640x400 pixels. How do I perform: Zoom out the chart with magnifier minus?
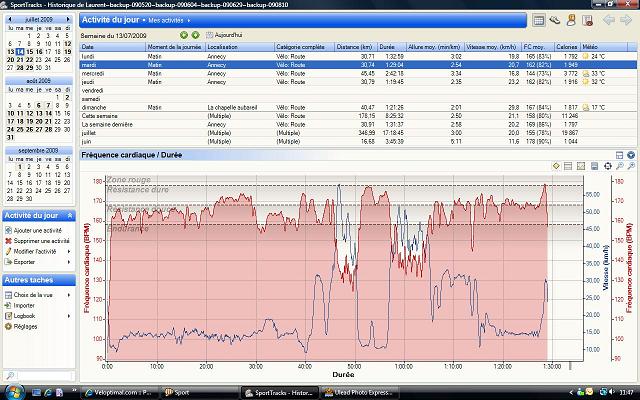pyautogui.click(x=620, y=166)
